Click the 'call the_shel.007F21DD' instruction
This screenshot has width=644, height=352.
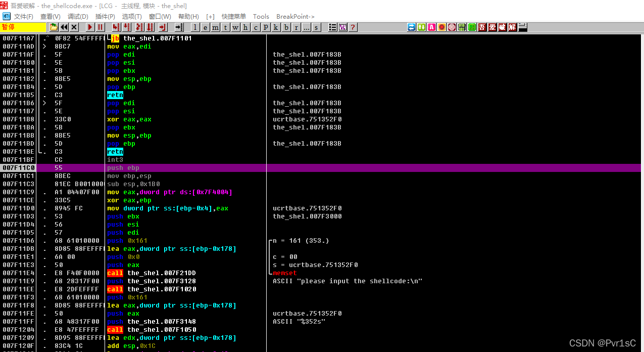(x=152, y=273)
